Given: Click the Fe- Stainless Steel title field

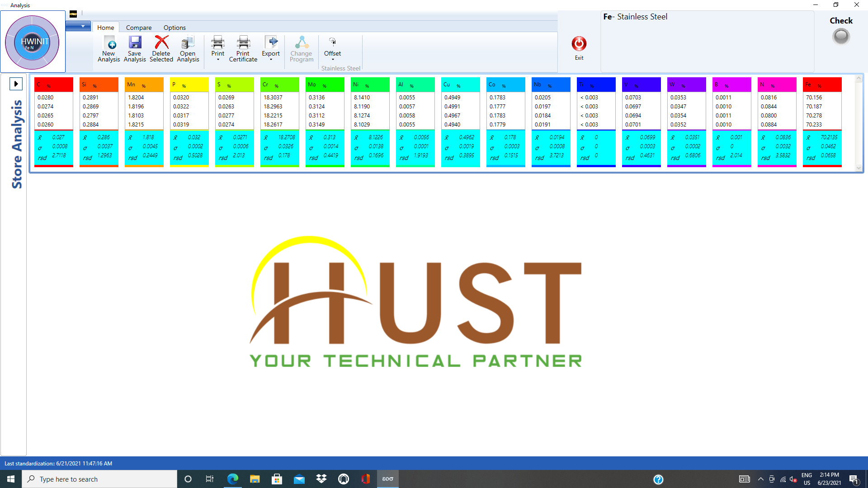Looking at the screenshot, I should pyautogui.click(x=707, y=41).
